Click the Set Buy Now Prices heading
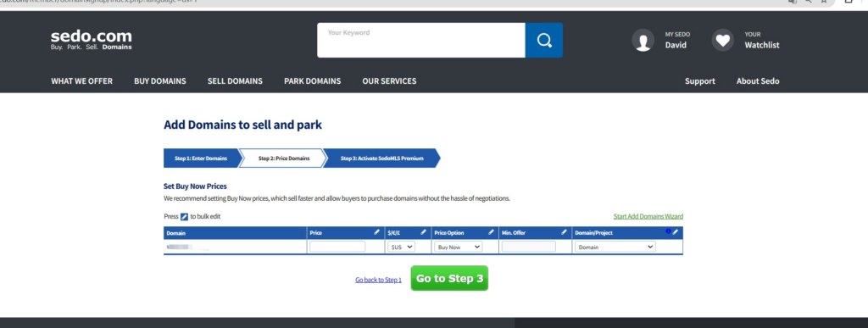The height and width of the screenshot is (328, 868). click(195, 186)
